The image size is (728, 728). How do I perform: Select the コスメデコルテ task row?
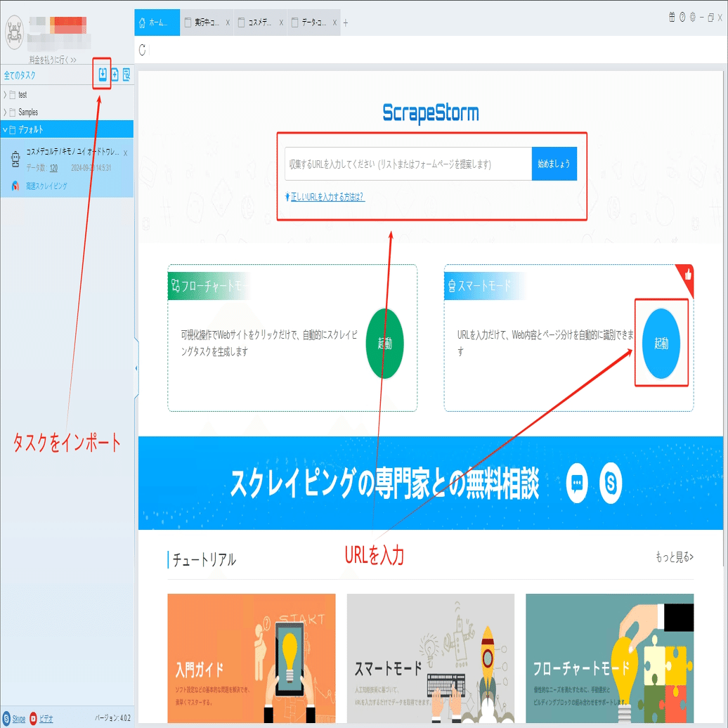[x=67, y=168]
